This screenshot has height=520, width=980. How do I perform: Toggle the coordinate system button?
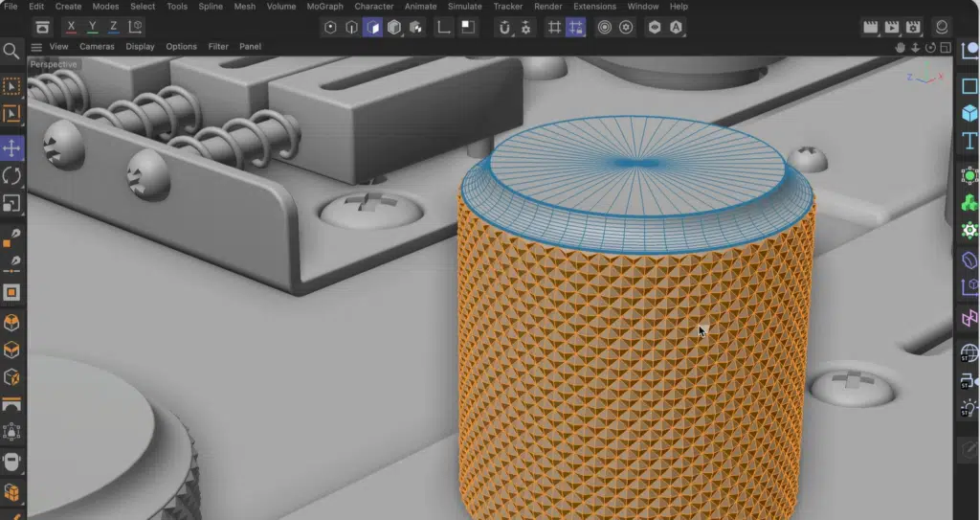pos(135,27)
